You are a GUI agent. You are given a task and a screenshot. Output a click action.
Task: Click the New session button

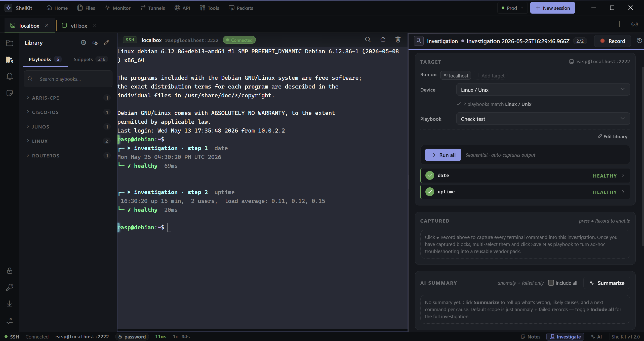pos(552,8)
